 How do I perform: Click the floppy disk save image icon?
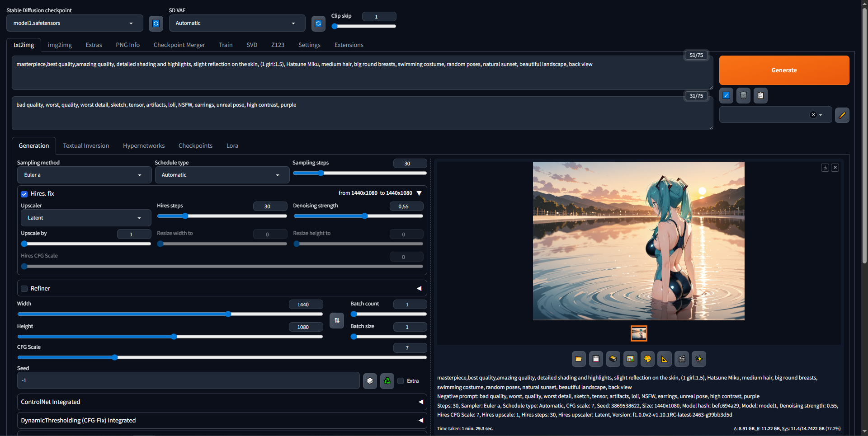pos(596,359)
